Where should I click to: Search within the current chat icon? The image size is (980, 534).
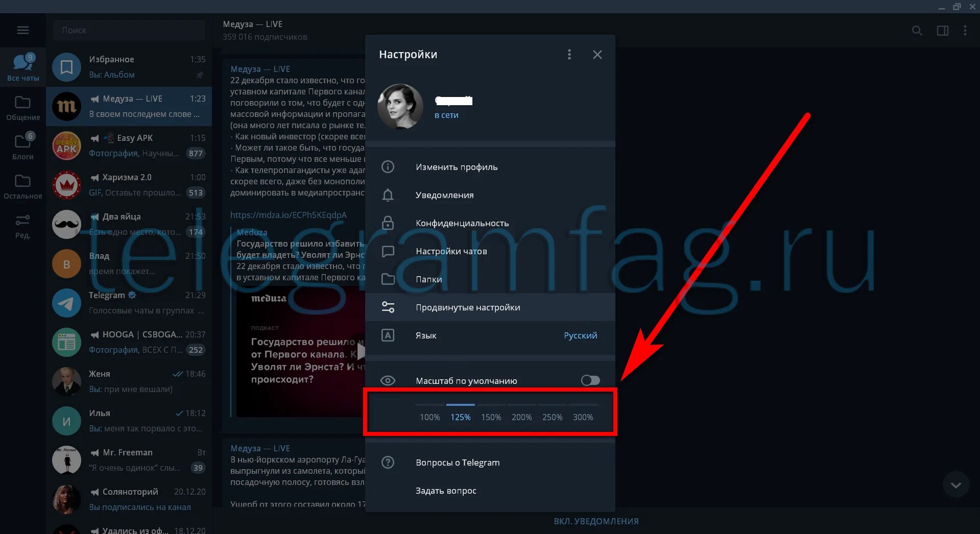click(x=917, y=31)
